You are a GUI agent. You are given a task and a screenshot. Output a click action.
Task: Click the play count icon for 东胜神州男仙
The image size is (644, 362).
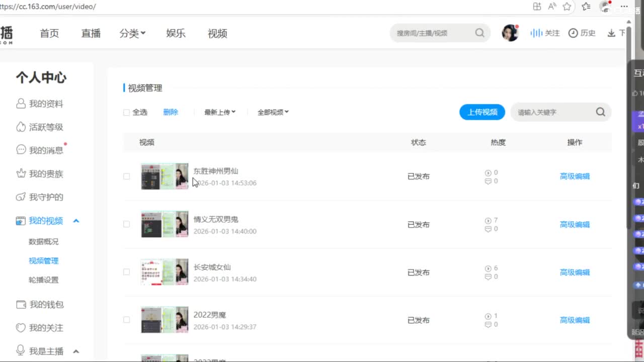pos(488,172)
